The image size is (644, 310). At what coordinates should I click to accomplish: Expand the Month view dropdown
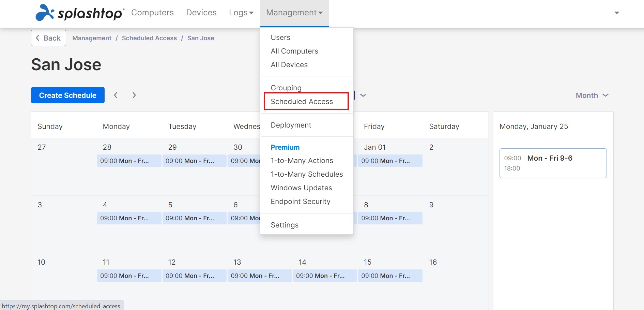pyautogui.click(x=592, y=95)
